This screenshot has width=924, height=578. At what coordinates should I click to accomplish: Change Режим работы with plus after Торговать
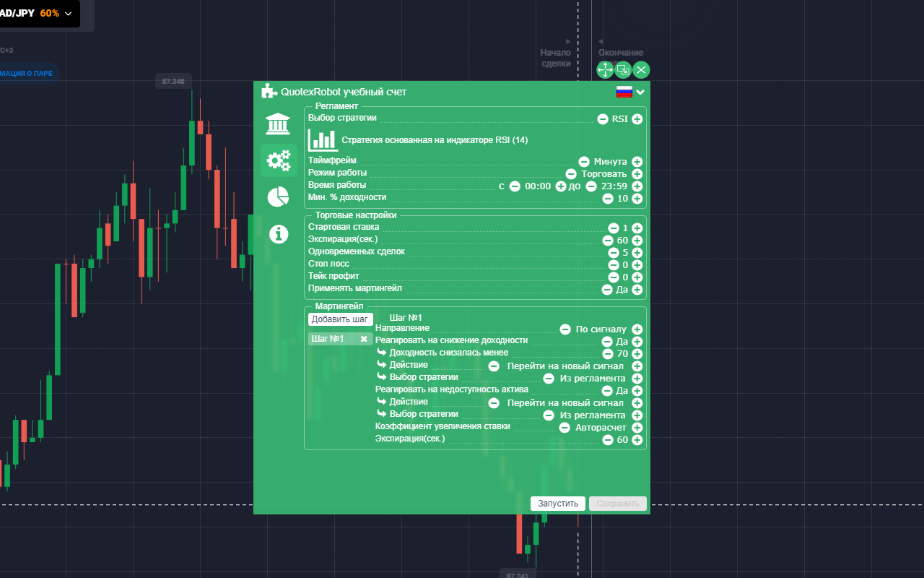pos(637,174)
